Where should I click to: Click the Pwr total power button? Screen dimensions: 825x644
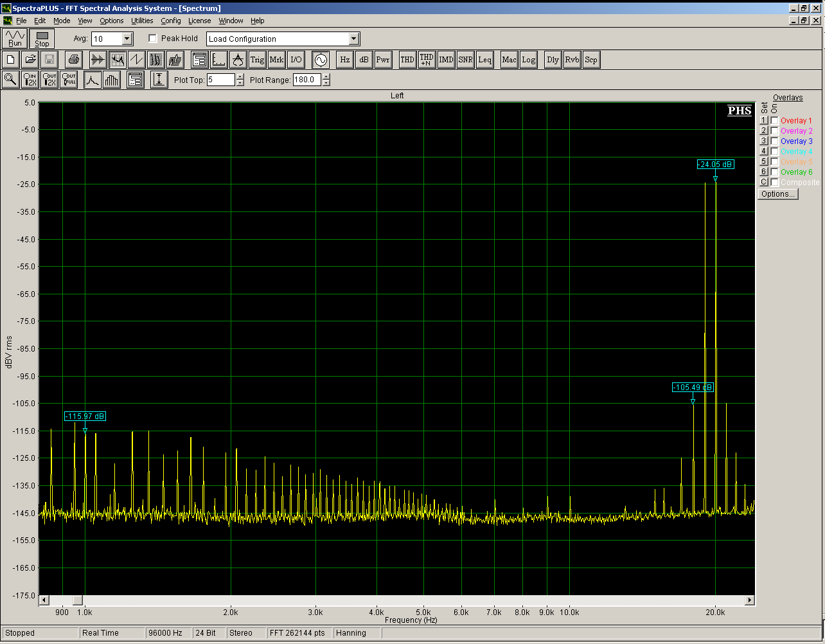click(x=383, y=60)
